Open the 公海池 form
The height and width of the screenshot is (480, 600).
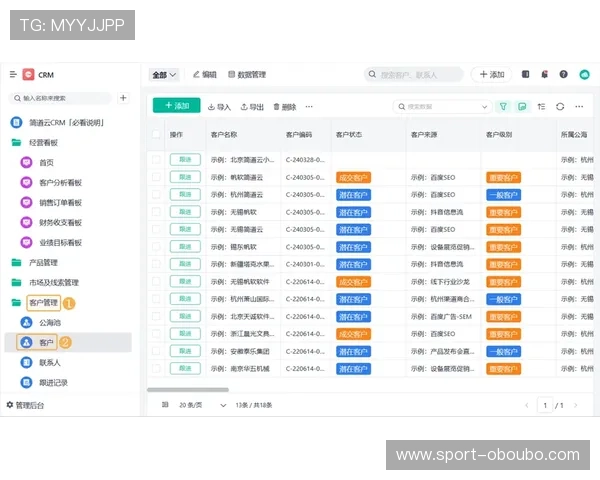coord(50,322)
